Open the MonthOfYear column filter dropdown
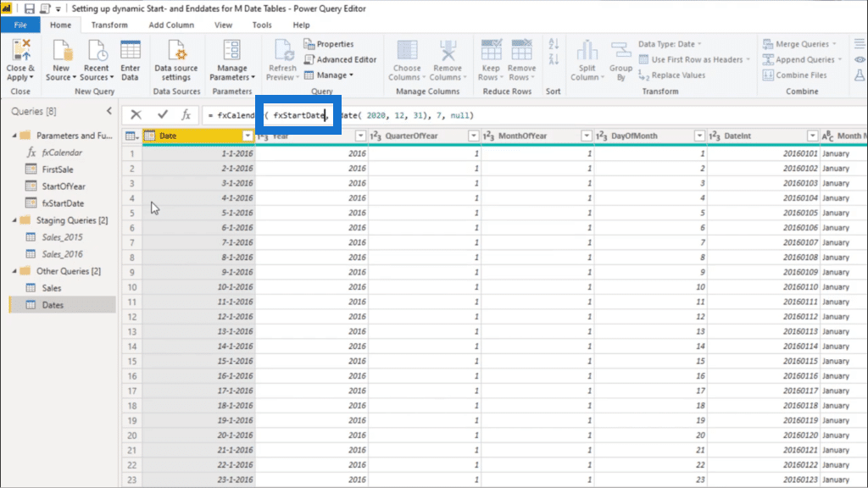868x488 pixels. [x=587, y=136]
